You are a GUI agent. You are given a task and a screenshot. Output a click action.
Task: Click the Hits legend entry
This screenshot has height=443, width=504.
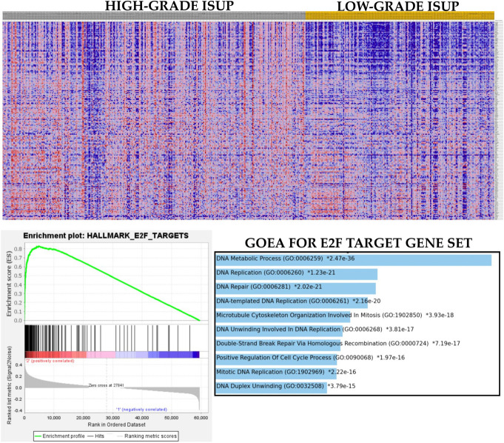point(101,434)
